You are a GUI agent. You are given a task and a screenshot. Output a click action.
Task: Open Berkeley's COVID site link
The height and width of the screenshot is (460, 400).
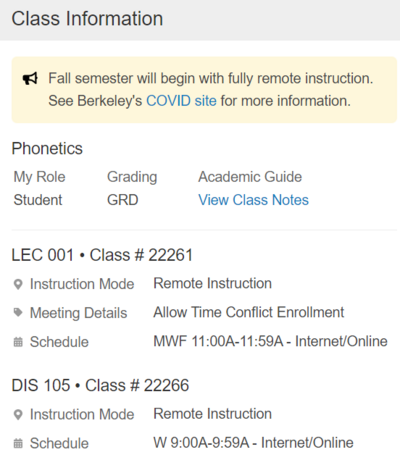pos(181,101)
